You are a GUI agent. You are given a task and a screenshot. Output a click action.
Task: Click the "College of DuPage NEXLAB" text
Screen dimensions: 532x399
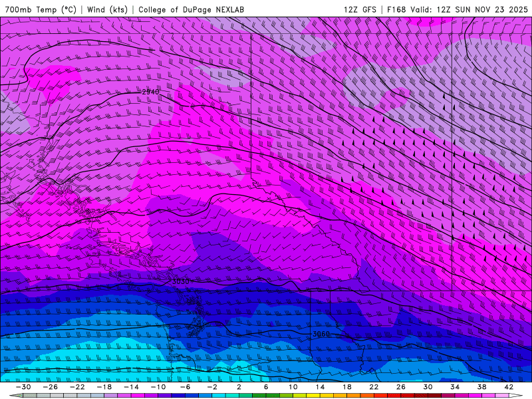(191, 9)
